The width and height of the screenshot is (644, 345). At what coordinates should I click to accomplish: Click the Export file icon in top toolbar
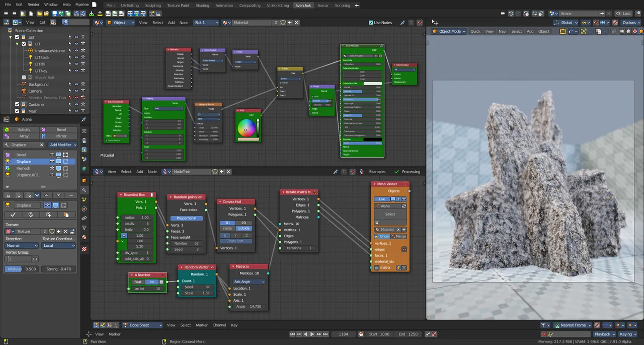coord(100,14)
